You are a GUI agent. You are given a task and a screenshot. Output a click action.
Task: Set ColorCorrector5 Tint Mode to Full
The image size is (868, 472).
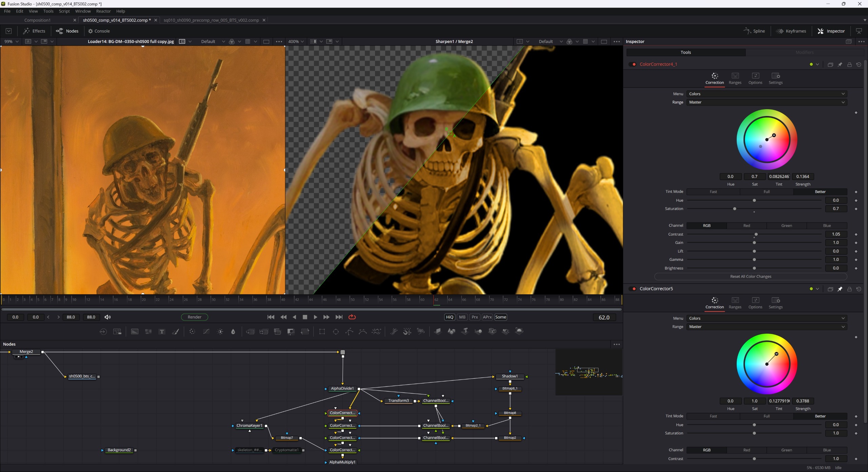point(767,416)
